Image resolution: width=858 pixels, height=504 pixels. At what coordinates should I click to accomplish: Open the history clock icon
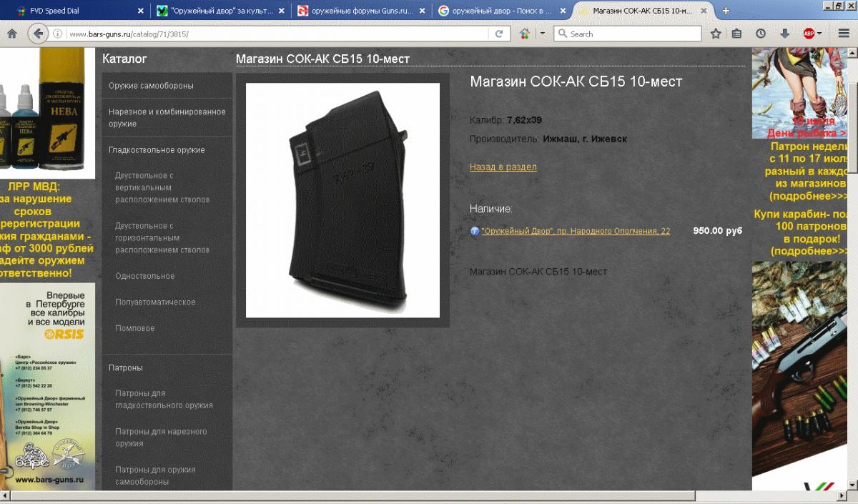pos(761,34)
